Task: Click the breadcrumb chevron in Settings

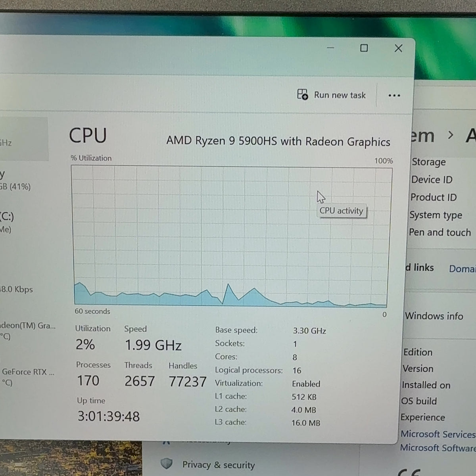Action: tap(450, 135)
